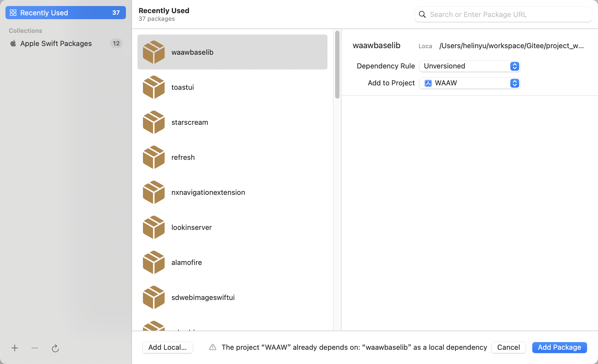This screenshot has width=598, height=364.
Task: Select Recently Used in sidebar
Action: coord(66,13)
